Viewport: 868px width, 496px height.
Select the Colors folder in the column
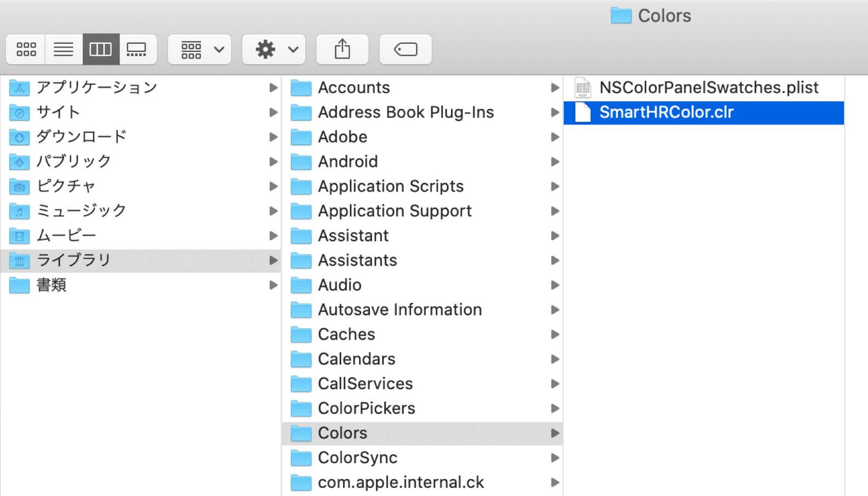pos(343,433)
